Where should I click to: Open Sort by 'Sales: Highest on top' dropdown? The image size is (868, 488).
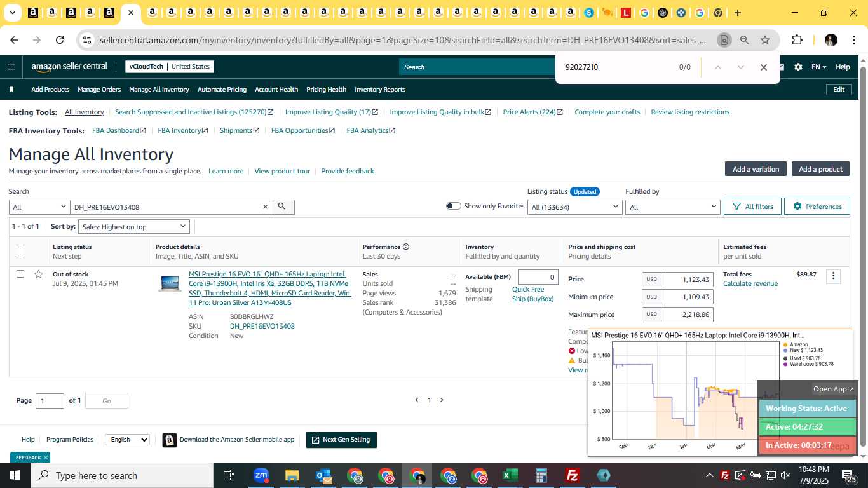click(x=134, y=226)
